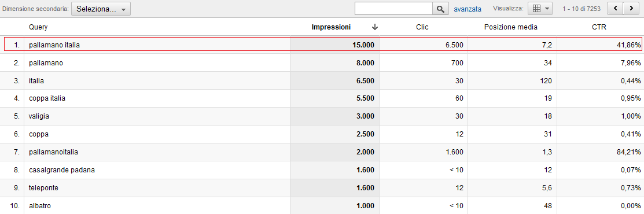This screenshot has width=644, height=214.
Task: Open the Dimensione secondaria Seleziona dropdown
Action: coord(101,9)
